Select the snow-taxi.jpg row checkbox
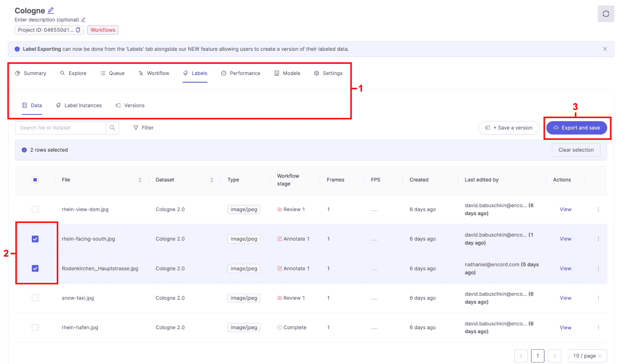This screenshot has height=364, width=621. (35, 298)
